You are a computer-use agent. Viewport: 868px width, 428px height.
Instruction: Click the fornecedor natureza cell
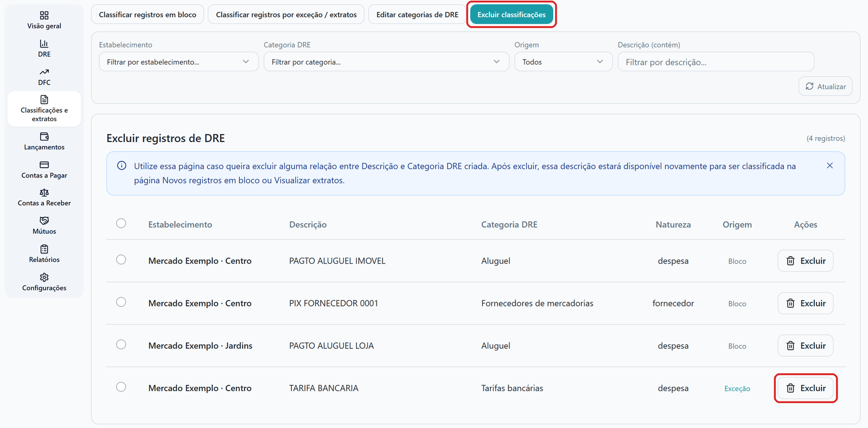tap(673, 303)
